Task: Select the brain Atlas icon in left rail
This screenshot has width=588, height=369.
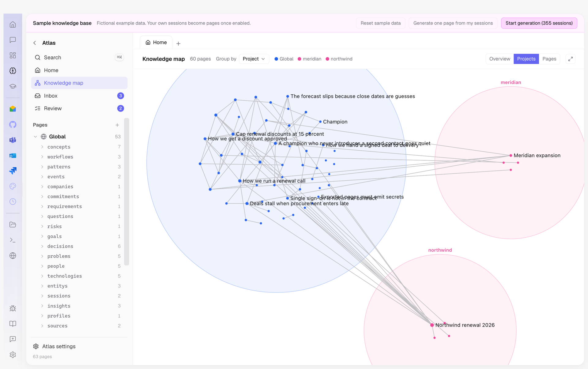Action: point(13,71)
